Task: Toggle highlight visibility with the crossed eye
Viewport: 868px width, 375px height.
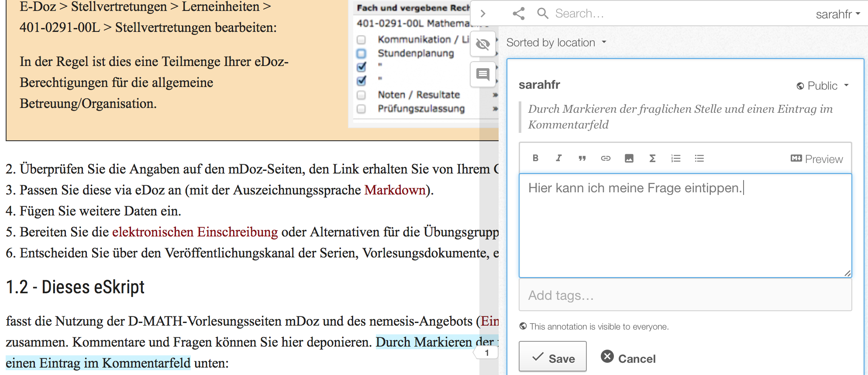Action: tap(483, 44)
